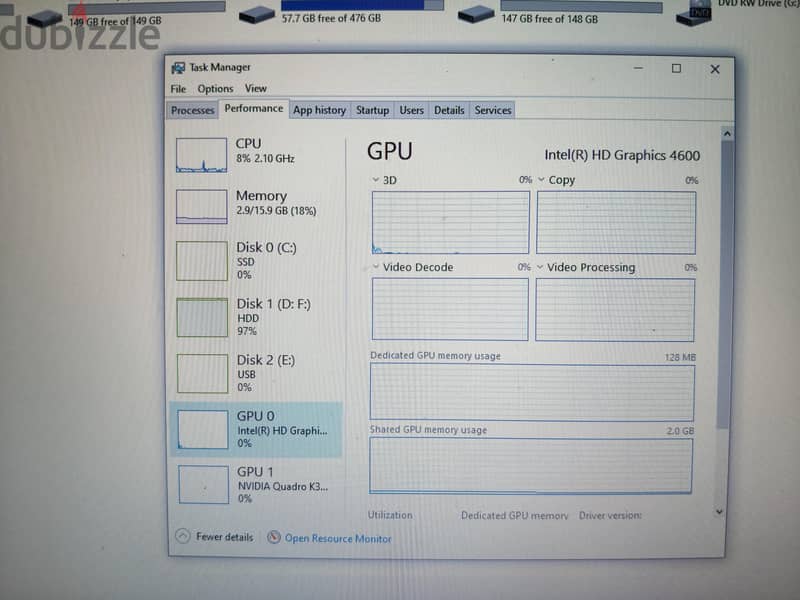Click the Copy engine utilization graph
800x600 pixels.
616,222
